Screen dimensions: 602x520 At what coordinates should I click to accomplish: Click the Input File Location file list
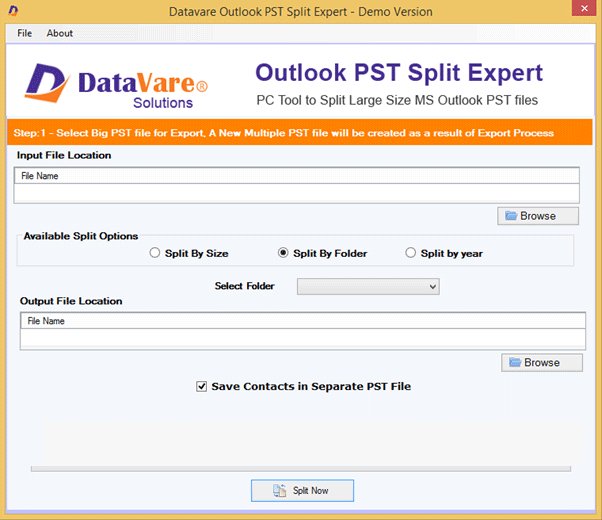click(296, 185)
